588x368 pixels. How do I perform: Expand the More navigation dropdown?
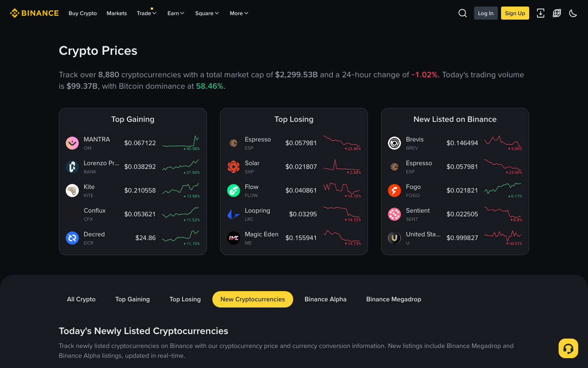tap(238, 13)
